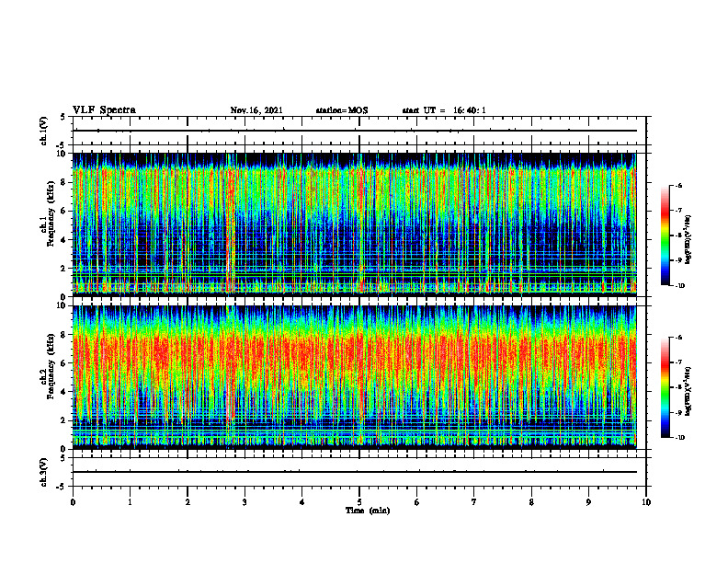Click time axis tick label "9"
Viewport: 728px width, 563px height.
pyautogui.click(x=588, y=502)
